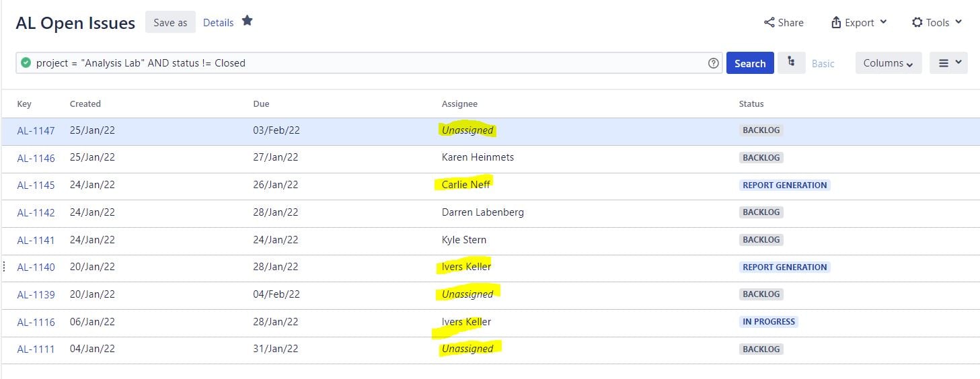This screenshot has width=980, height=379.
Task: Open the Export dropdown
Action: point(859,22)
